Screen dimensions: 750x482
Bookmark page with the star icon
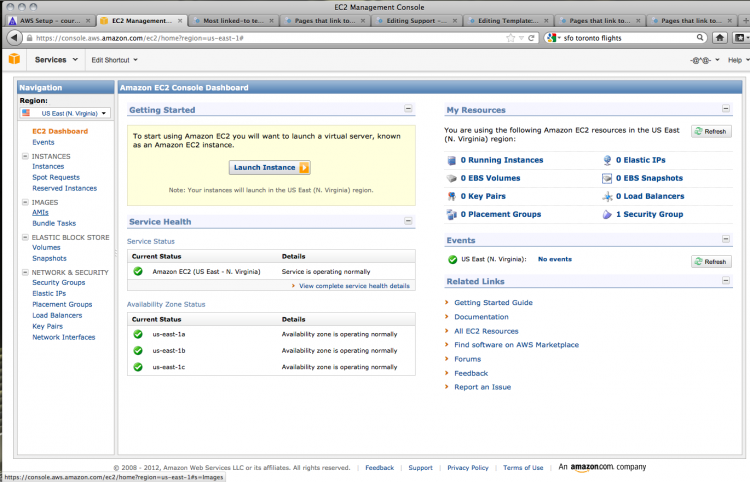tap(510, 38)
